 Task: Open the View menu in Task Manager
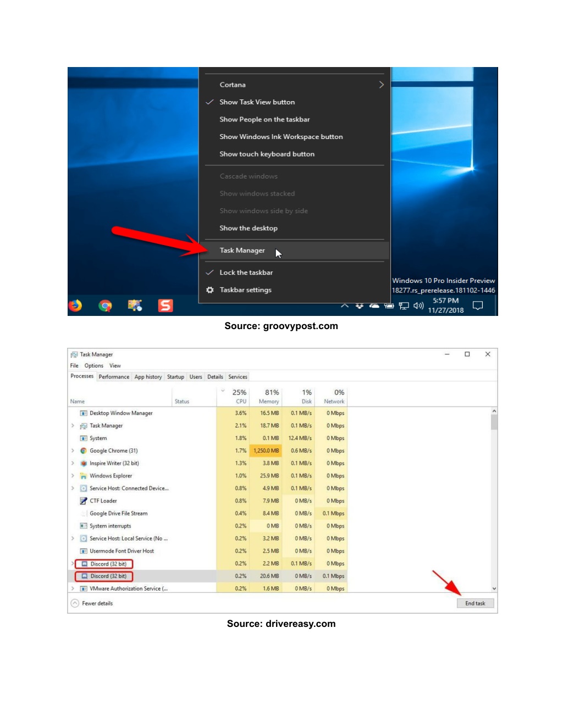[115, 366]
